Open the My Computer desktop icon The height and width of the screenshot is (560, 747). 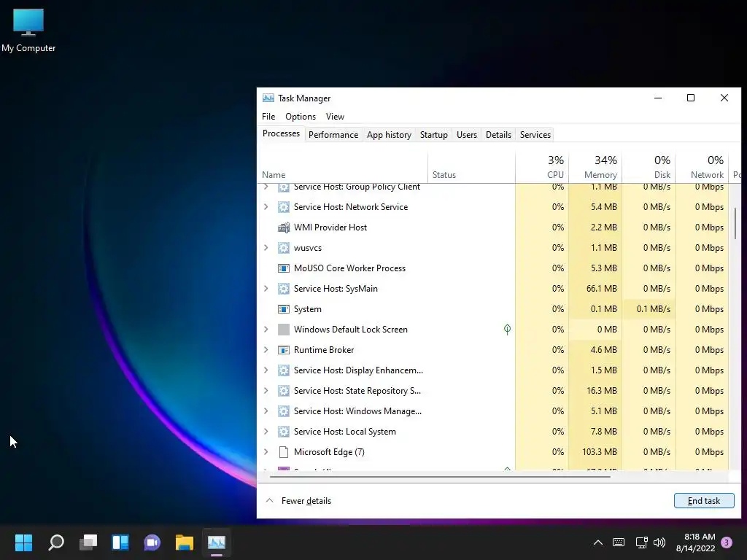(28, 31)
